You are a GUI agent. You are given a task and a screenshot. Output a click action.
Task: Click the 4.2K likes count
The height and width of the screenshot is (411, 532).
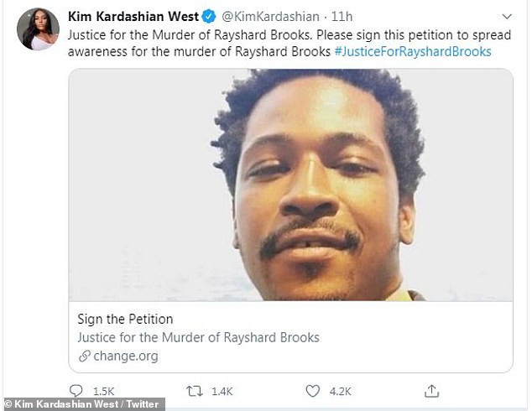(x=341, y=391)
